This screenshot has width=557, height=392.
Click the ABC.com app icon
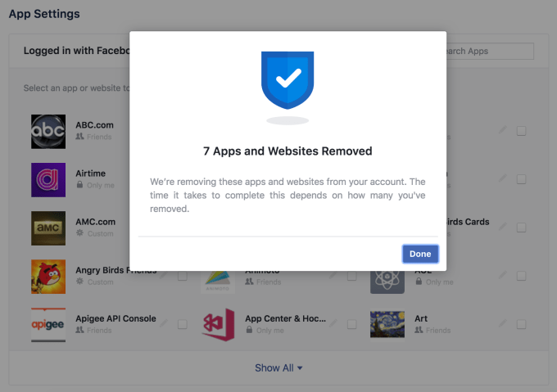coord(48,131)
